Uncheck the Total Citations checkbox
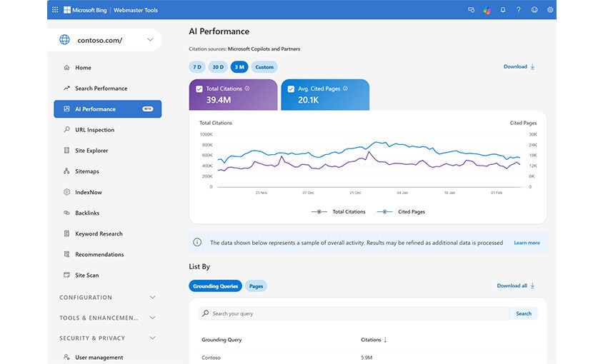Screen dimensions: 603x364 [199, 89]
